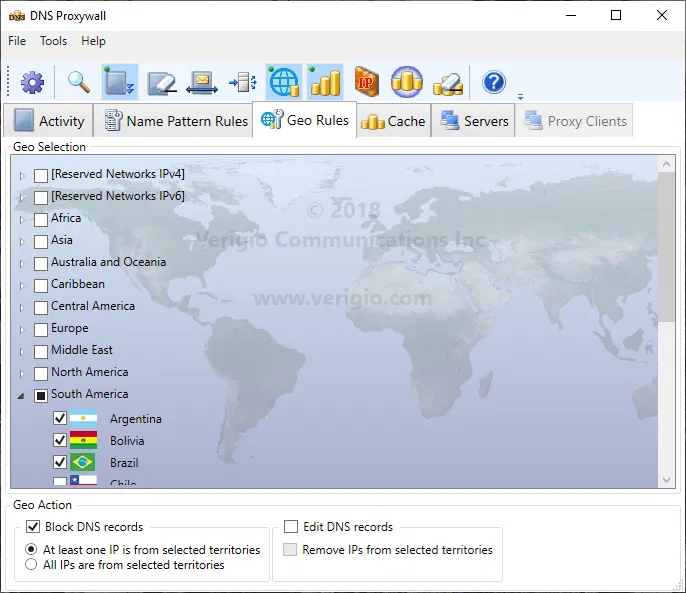Uncheck Block DNS records
This screenshot has width=686, height=593.
(x=33, y=526)
